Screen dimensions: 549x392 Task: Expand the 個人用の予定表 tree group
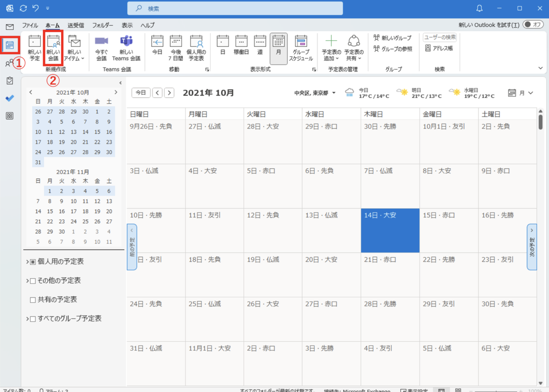[28, 262]
